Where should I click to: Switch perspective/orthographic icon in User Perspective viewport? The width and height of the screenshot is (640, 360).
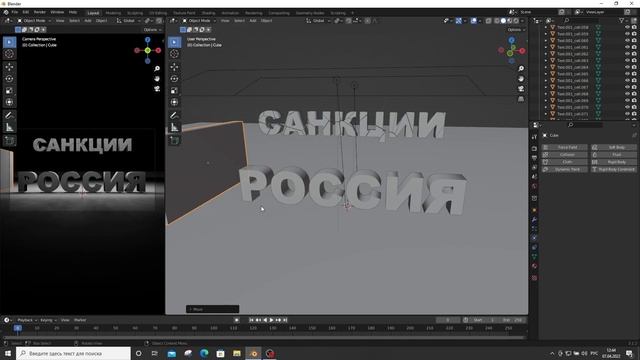click(521, 99)
